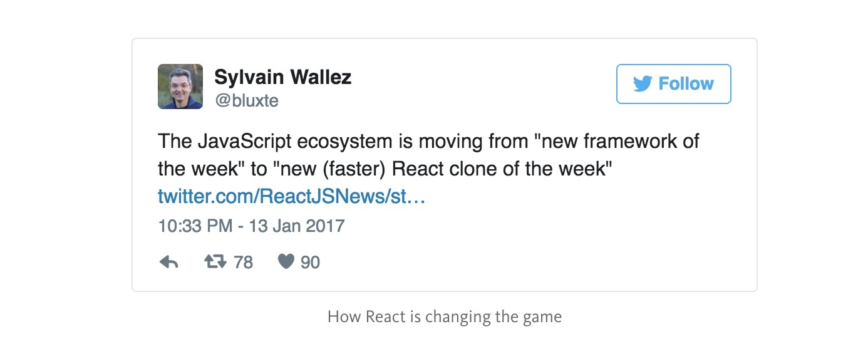Select the tweet's first text line about JavaScript ecosystem
Image resolution: width=868 pixels, height=351 pixels.
point(428,141)
